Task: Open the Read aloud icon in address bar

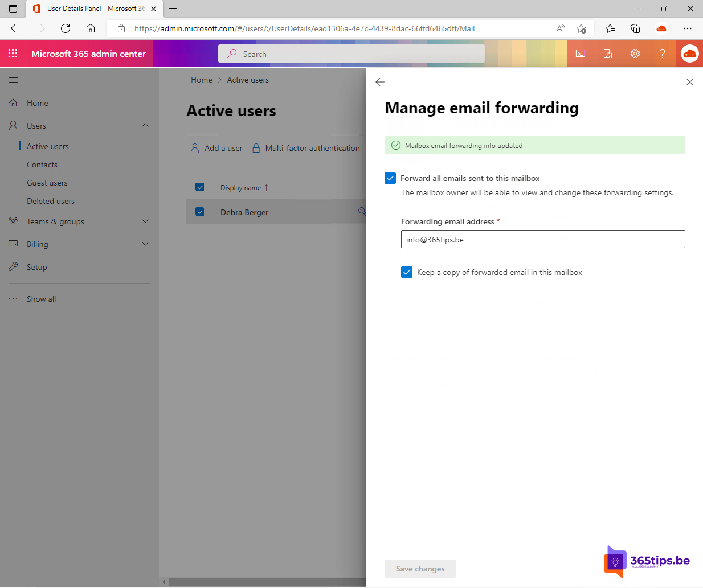Action: (561, 28)
